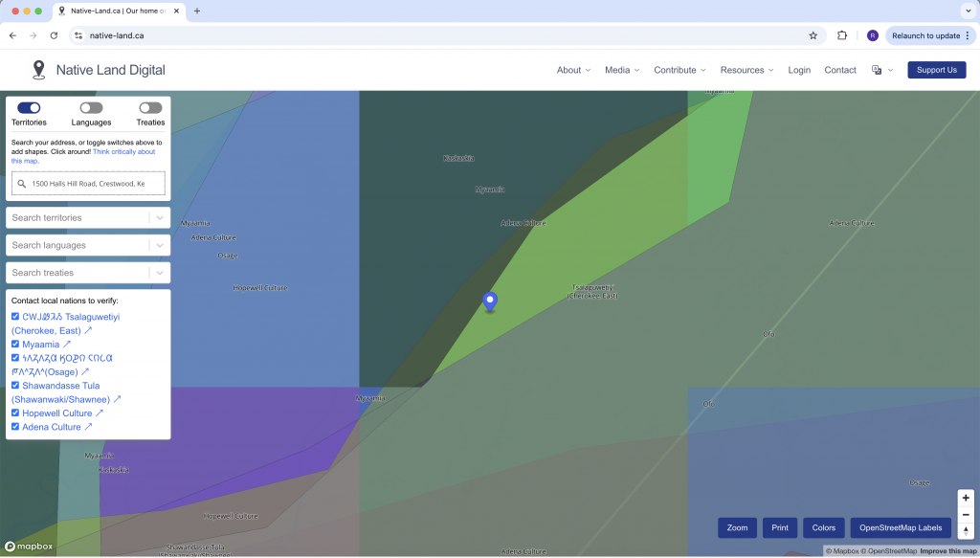
Task: Toggle OpenStreetMap Labels button
Action: 901,528
